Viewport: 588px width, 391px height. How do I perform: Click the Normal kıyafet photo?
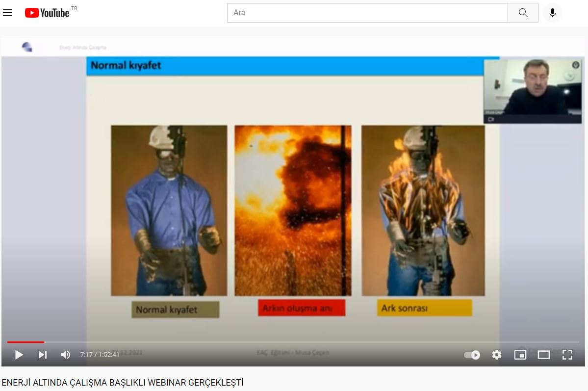coord(169,210)
